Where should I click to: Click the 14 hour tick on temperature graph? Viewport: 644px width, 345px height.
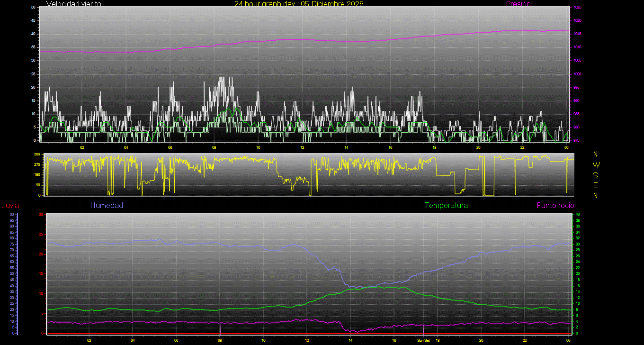350,340
